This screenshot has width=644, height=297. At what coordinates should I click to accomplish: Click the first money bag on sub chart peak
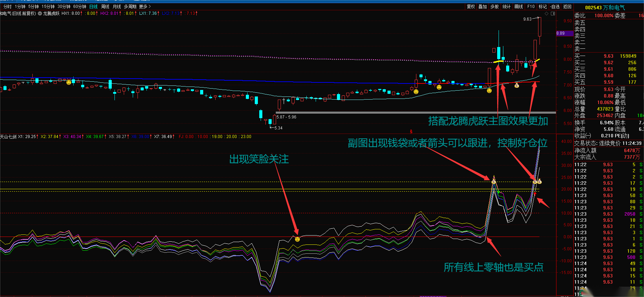494,181
